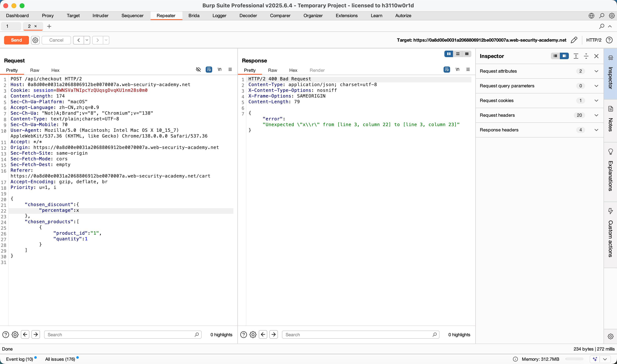Switch to the Intruder tab
The image size is (617, 364).
point(100,16)
